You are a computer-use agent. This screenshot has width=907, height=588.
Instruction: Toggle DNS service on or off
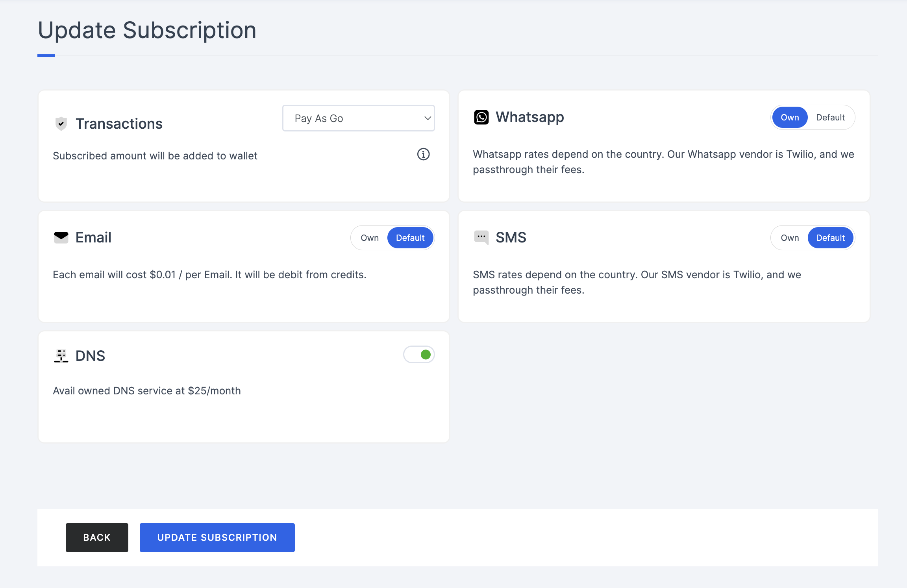pyautogui.click(x=419, y=355)
